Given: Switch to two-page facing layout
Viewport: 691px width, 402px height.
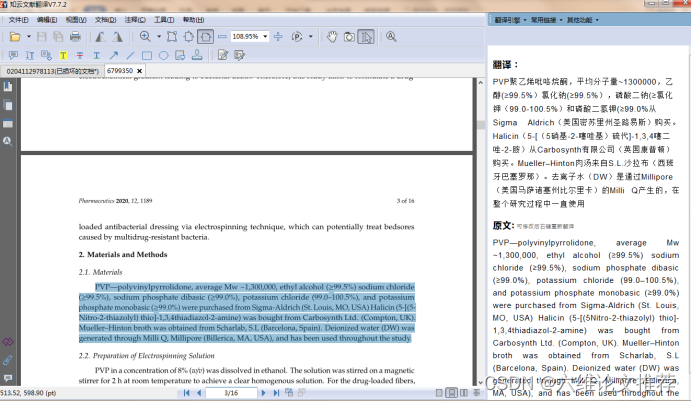Looking at the screenshot, I should point(464,393).
